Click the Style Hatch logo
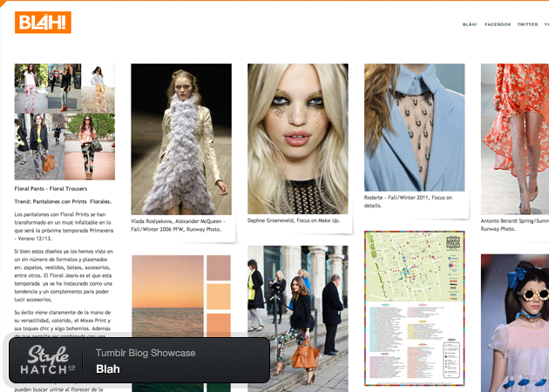 tap(46, 361)
